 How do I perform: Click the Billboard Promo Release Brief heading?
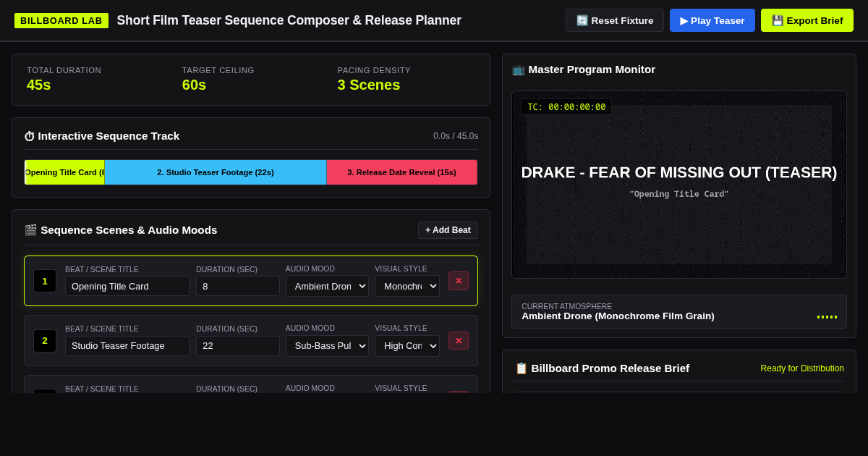602,368
